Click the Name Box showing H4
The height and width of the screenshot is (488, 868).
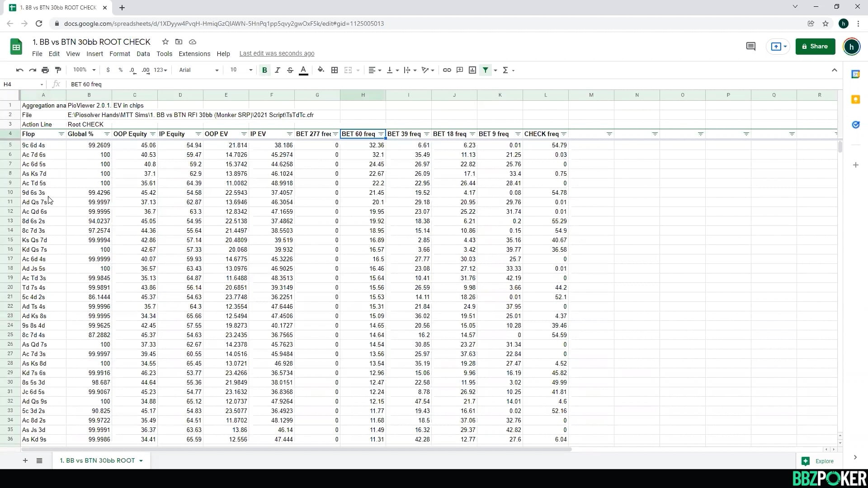pyautogui.click(x=20, y=84)
